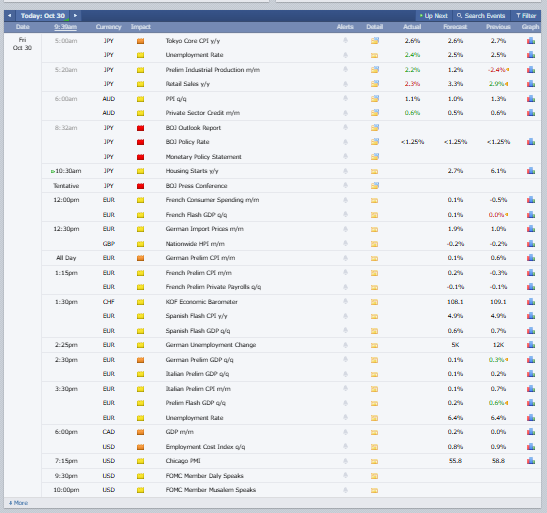547x513 pixels.
Task: Click red impact icon for BOJ Outlook Report
Action: point(141,128)
